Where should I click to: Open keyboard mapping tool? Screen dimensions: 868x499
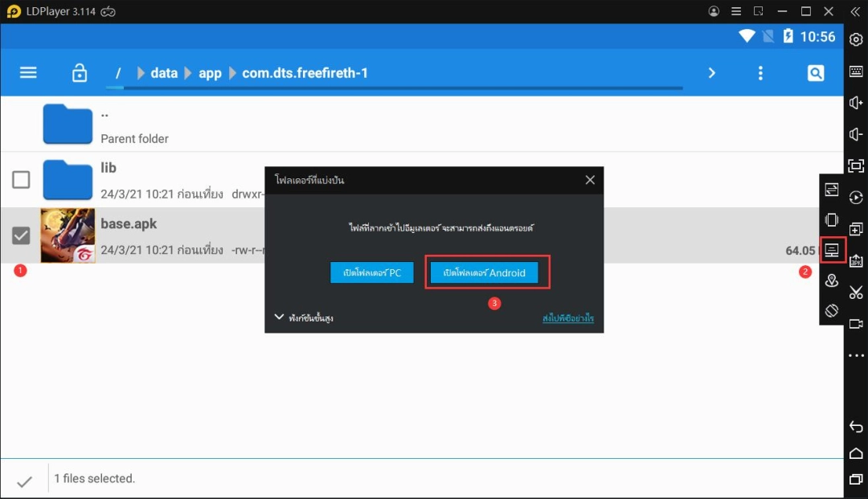(856, 72)
